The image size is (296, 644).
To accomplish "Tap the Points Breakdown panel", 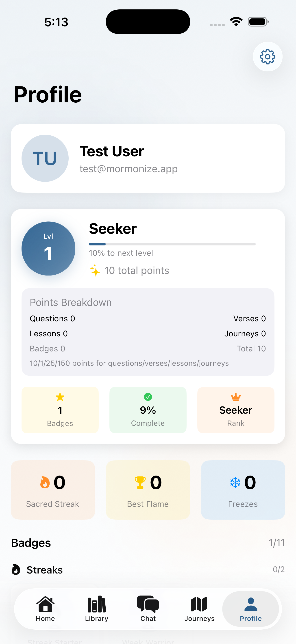I will [148, 331].
